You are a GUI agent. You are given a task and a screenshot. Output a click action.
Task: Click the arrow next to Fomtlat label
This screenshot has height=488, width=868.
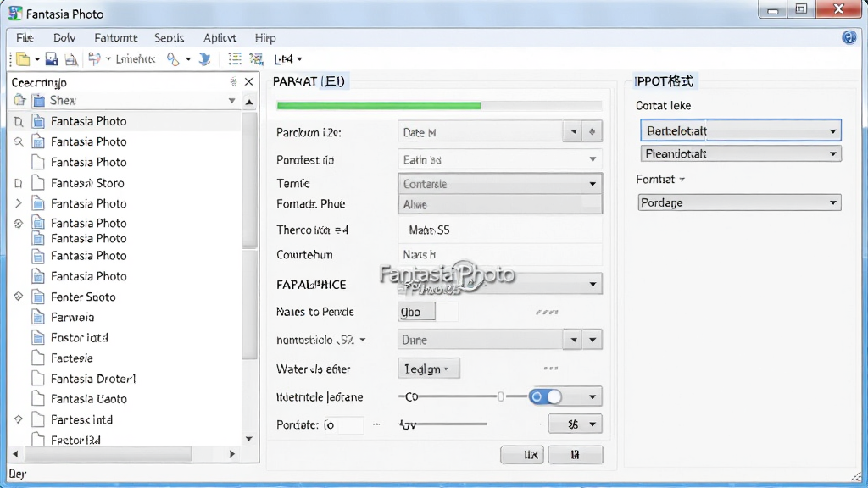click(x=682, y=180)
